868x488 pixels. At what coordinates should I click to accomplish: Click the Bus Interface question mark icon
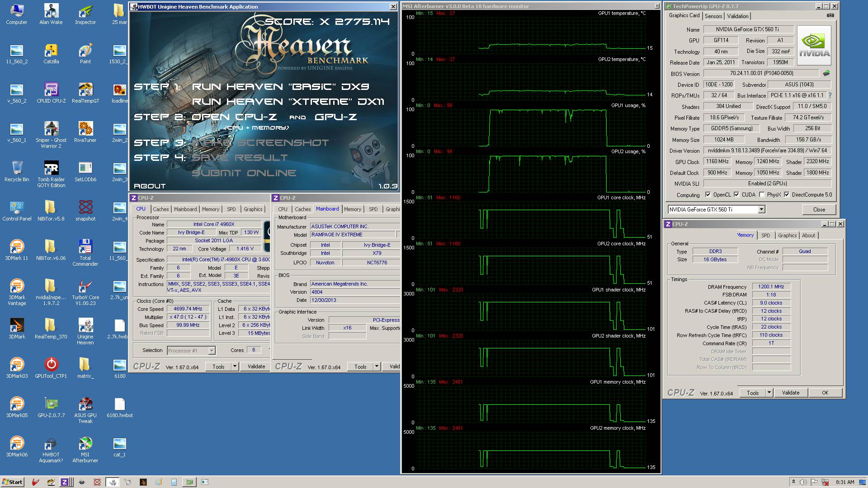click(830, 95)
